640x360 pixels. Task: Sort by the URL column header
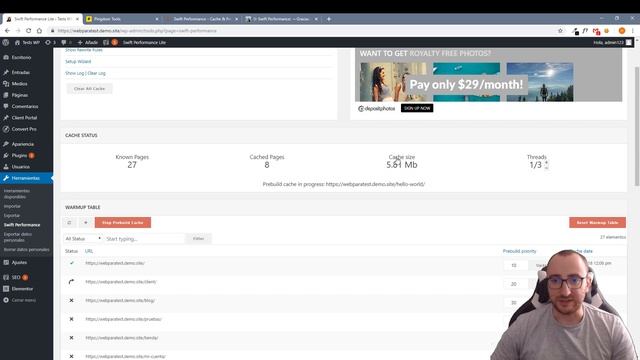(x=89, y=251)
